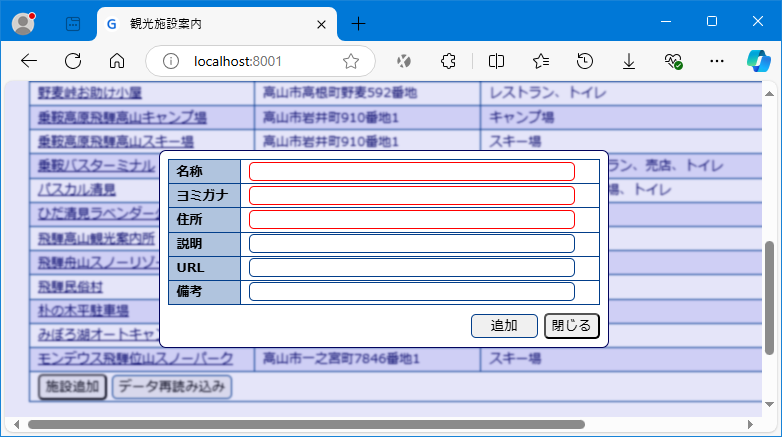782x437 pixels.
Task: Focus the ヨミガナ input field
Action: (411, 195)
